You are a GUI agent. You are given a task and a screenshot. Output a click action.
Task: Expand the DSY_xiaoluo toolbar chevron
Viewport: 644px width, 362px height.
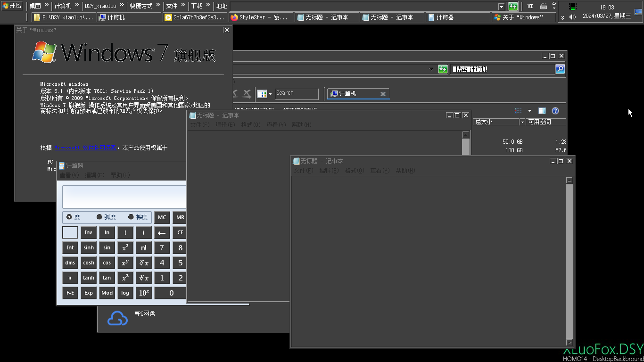pyautogui.click(x=122, y=6)
